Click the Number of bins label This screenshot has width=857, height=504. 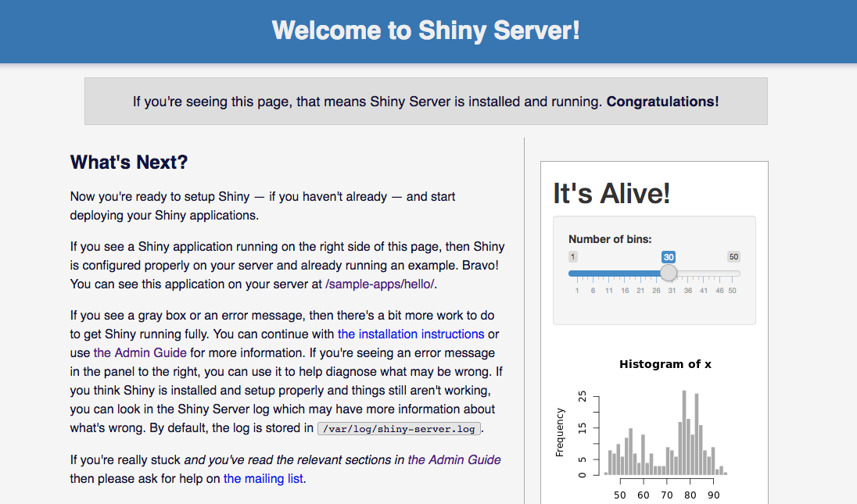[609, 239]
